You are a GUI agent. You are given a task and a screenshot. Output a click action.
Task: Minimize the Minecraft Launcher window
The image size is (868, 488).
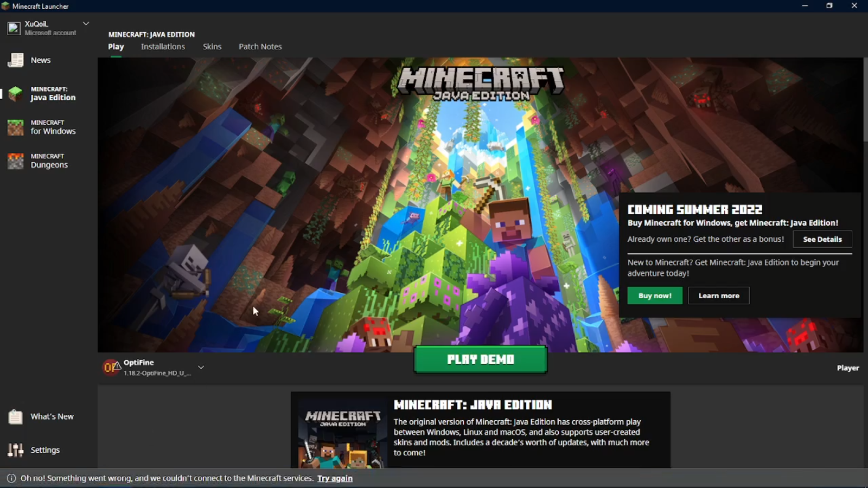tap(805, 6)
